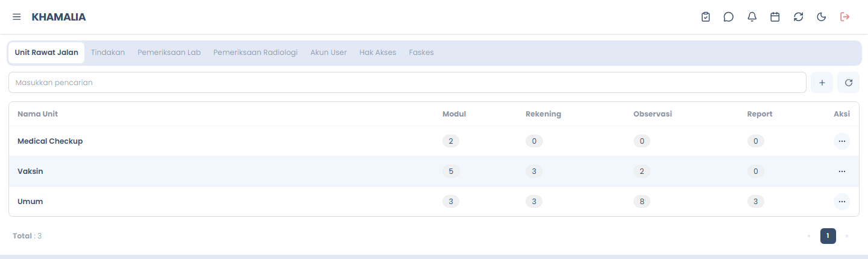868x259 pixels.
Task: Open actions menu for Vaksin row
Action: 842,171
